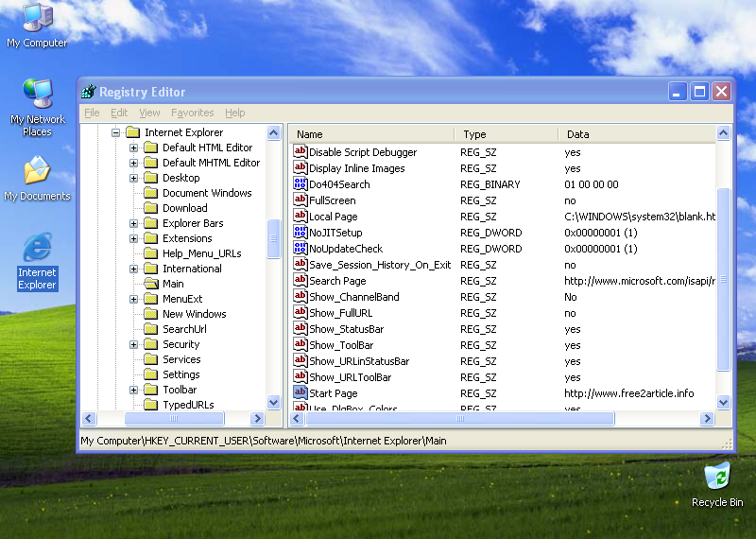Image resolution: width=756 pixels, height=539 pixels.
Task: Minimize the Registry Editor window
Action: [677, 91]
